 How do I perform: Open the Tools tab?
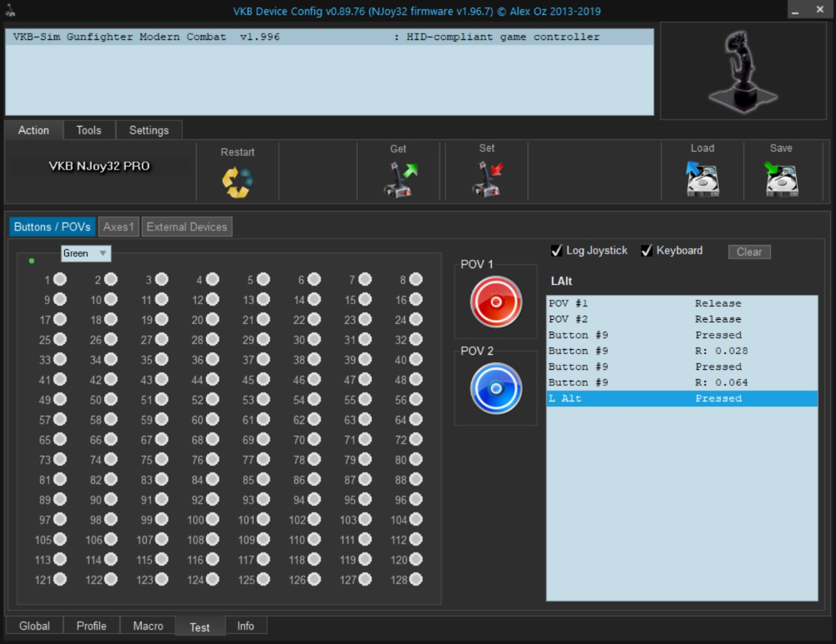[x=89, y=130]
